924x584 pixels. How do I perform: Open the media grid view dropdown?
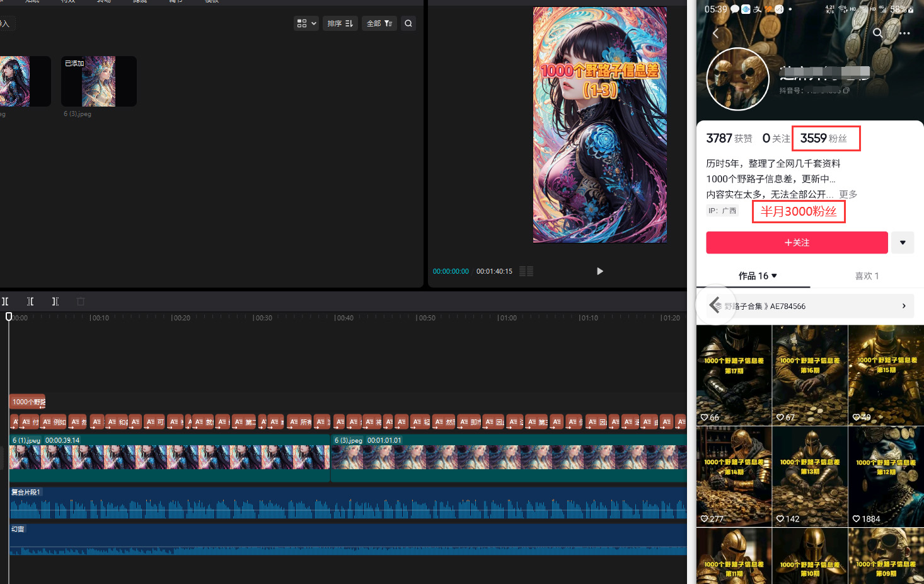(306, 23)
